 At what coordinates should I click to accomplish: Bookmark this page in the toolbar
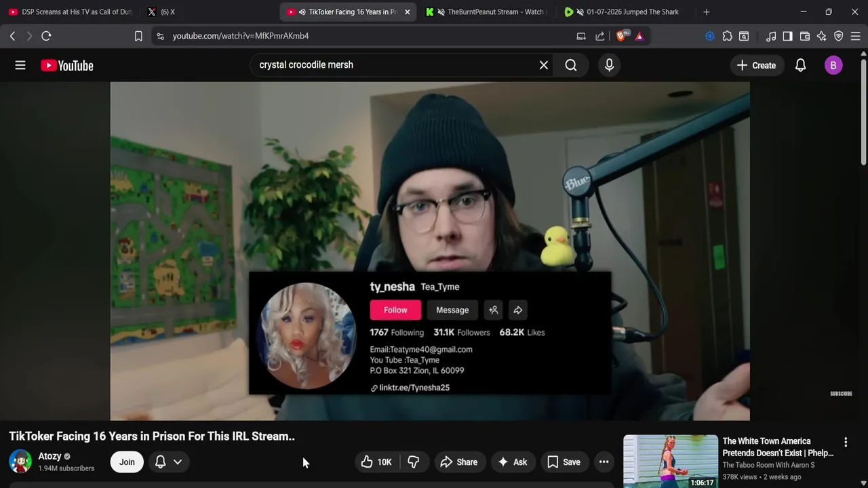(x=138, y=36)
